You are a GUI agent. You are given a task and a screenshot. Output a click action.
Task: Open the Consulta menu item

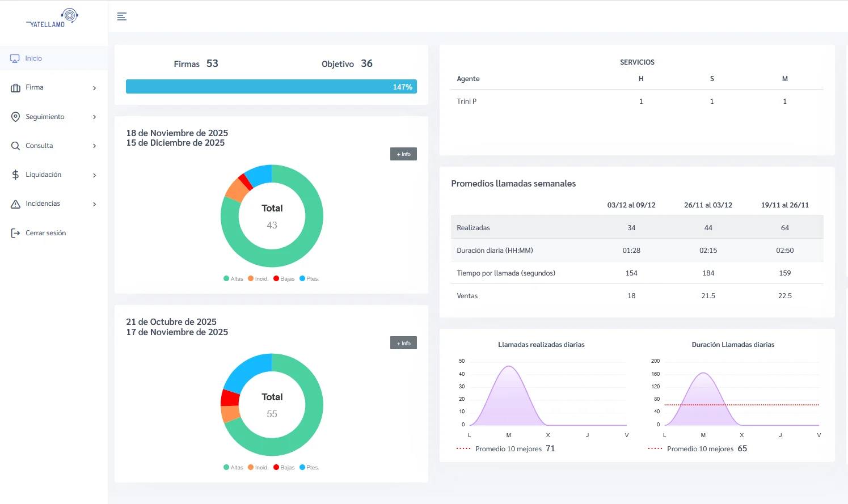point(39,146)
